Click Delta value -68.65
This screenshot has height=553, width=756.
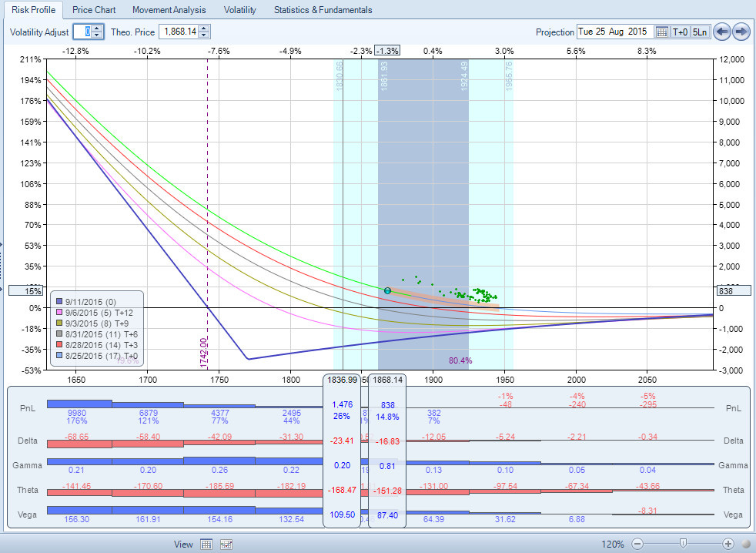click(x=77, y=436)
